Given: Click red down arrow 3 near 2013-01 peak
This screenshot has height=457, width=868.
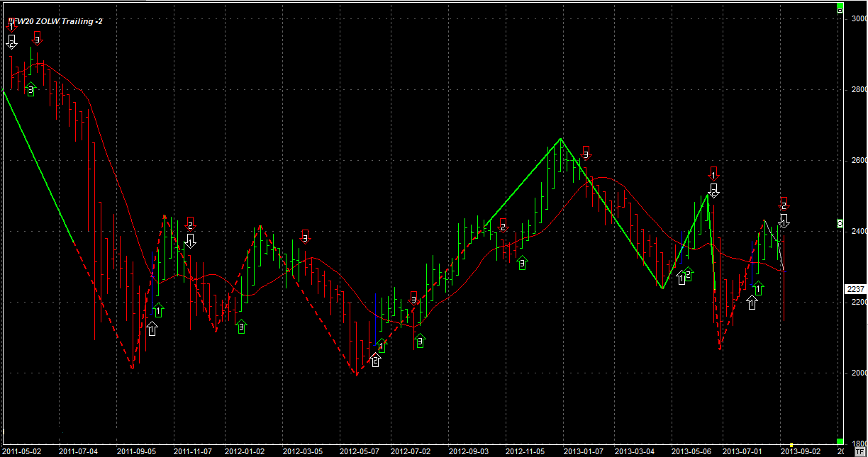Looking at the screenshot, I should 586,153.
